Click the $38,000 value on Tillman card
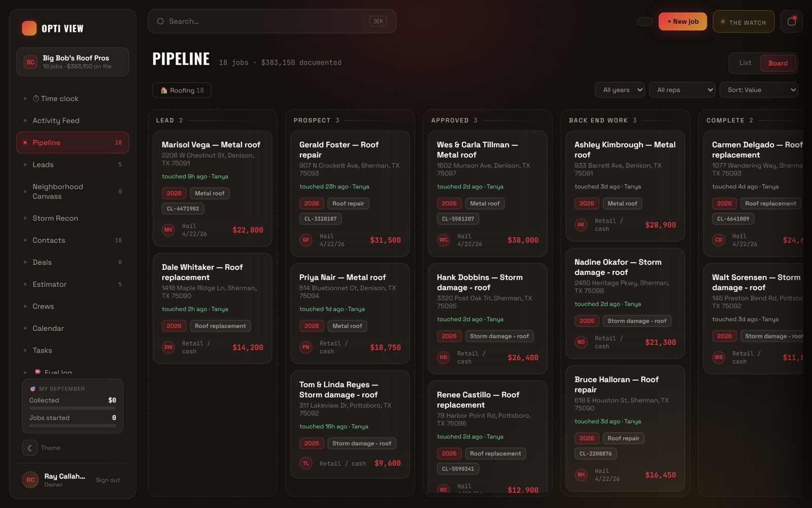The image size is (812, 508). tap(523, 240)
